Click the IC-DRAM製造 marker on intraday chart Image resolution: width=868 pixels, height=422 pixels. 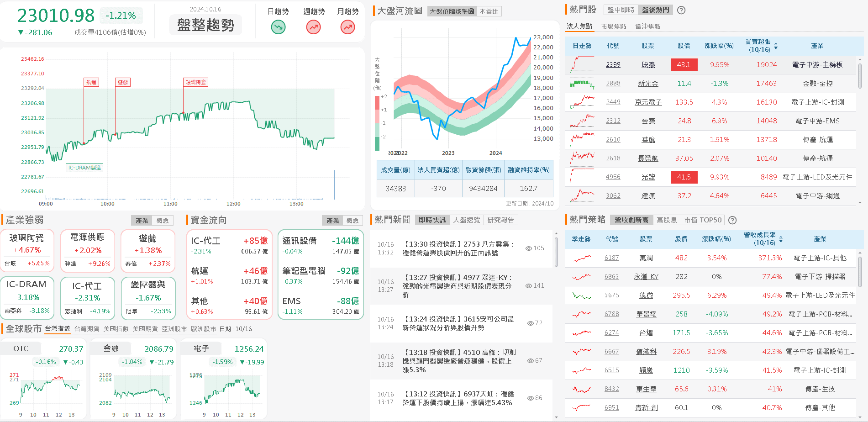click(x=84, y=168)
